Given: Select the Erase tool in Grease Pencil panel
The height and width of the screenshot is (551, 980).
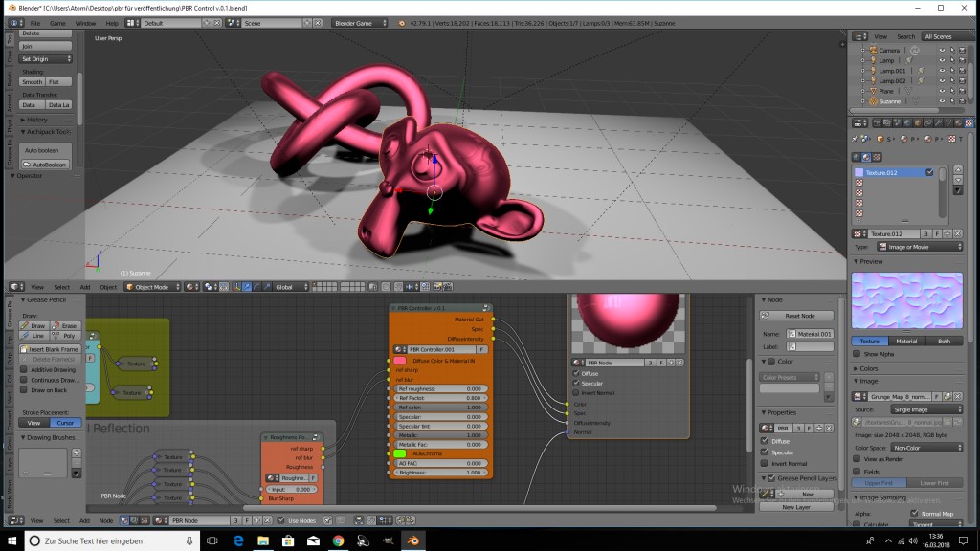Looking at the screenshot, I should tap(67, 325).
